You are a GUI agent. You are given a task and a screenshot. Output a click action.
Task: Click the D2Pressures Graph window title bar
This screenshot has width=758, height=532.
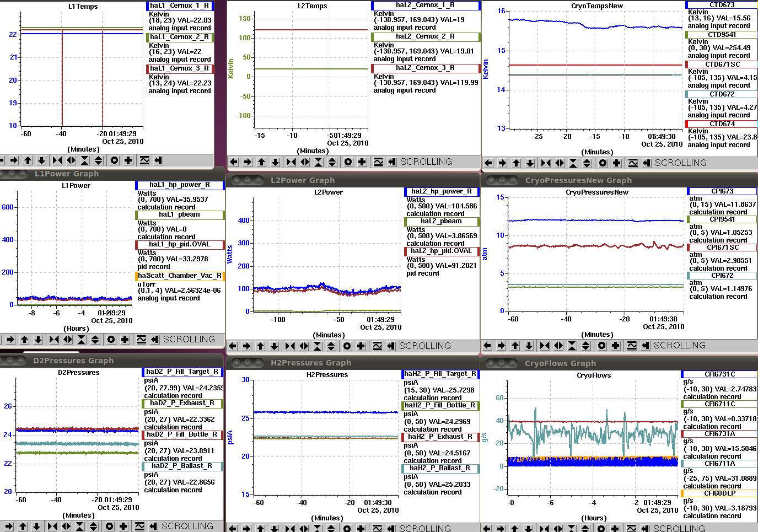pos(112,361)
